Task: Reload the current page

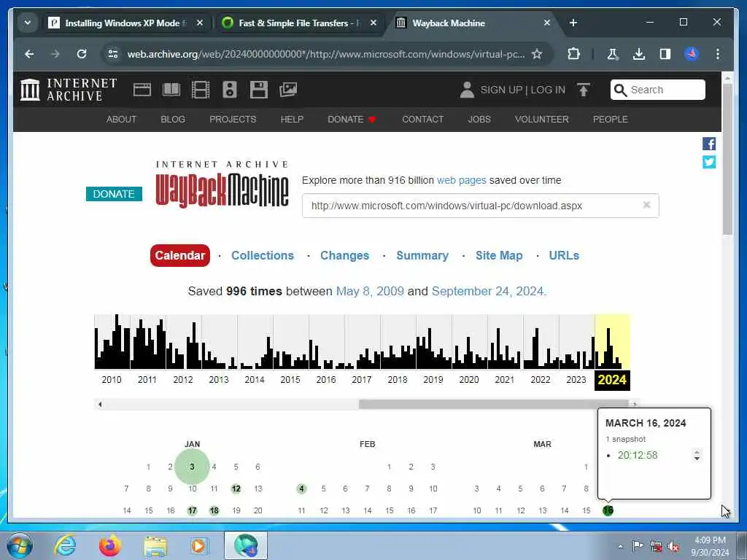Action: 82,54
